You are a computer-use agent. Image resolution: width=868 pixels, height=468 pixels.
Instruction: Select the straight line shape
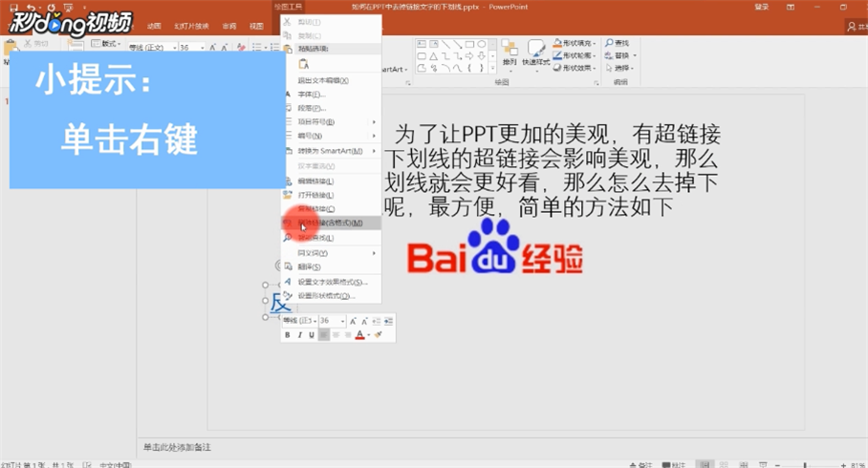(x=446, y=44)
